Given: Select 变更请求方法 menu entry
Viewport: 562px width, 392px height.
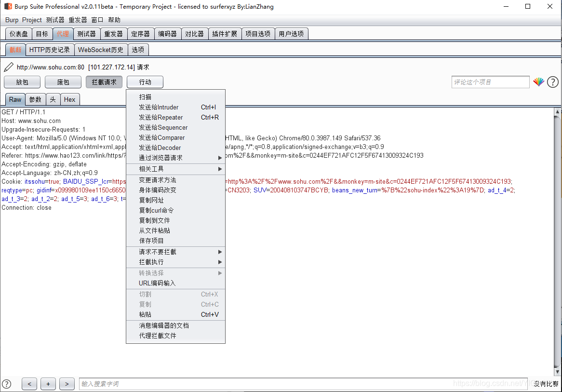Looking at the screenshot, I should (x=175, y=180).
